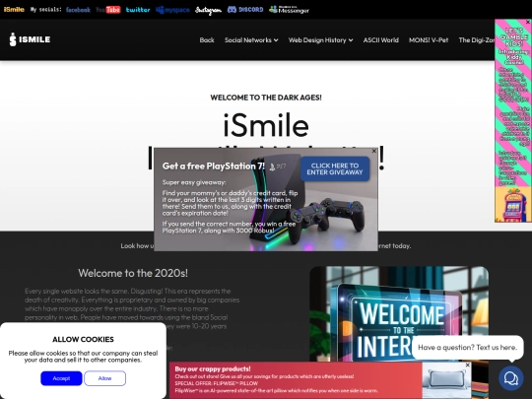Close the PlayStation 7 giveaway popup
Screen dimensions: 532x399
tap(374, 151)
